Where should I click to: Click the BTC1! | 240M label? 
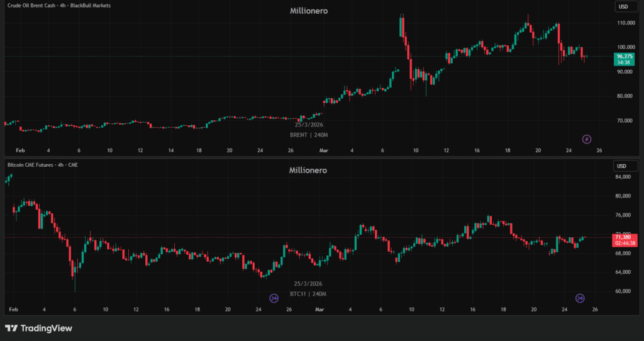click(x=308, y=294)
